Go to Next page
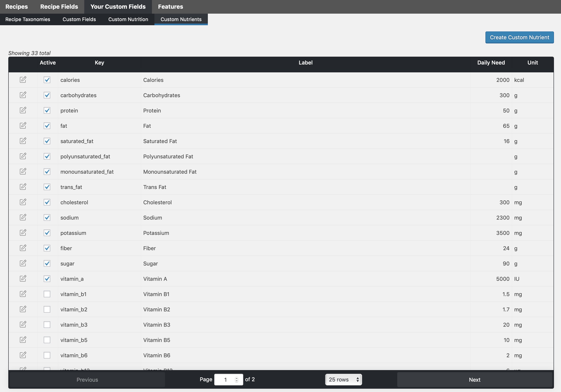Image resolution: width=561 pixels, height=392 pixels. click(x=474, y=380)
